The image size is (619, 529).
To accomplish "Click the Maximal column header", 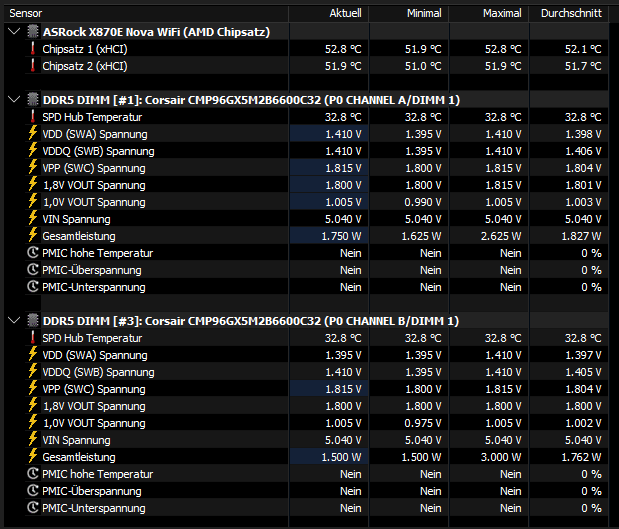I will coord(489,13).
